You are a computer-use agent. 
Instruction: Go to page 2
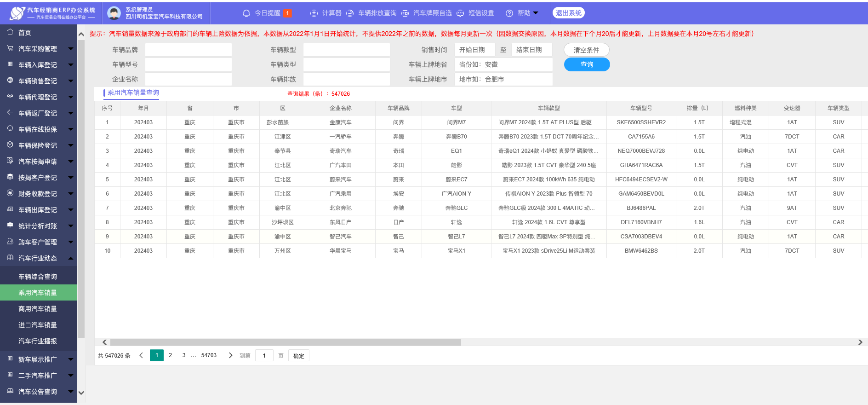tap(171, 355)
